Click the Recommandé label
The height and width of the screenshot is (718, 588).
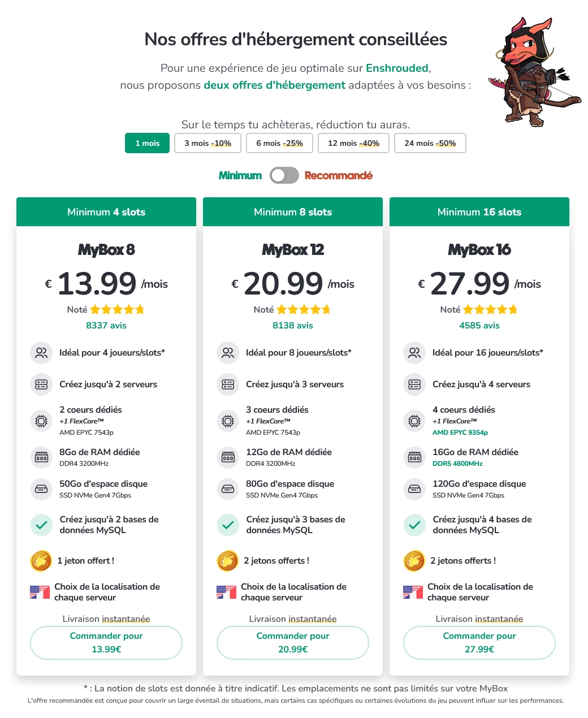[338, 175]
